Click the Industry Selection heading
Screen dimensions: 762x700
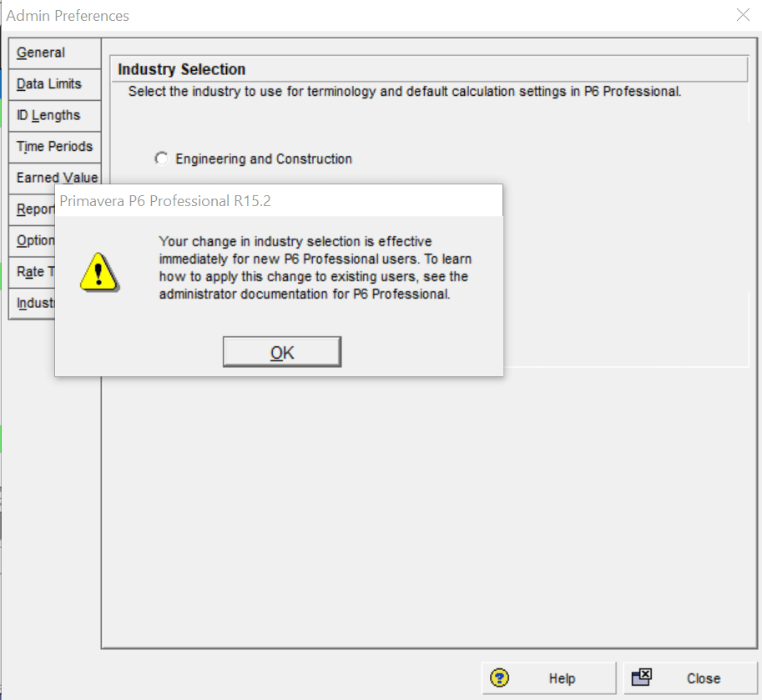(181, 69)
